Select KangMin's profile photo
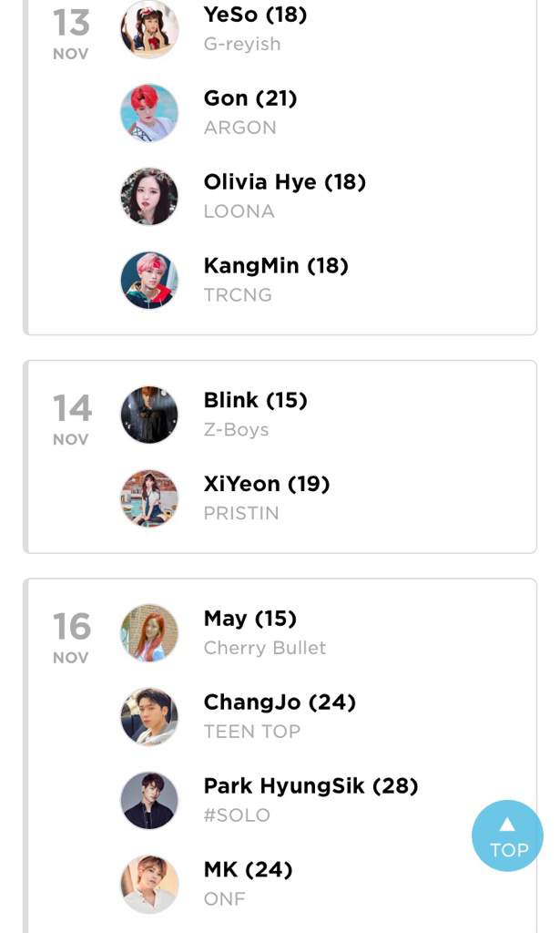Viewport: 560px width, 933px height. [x=149, y=281]
